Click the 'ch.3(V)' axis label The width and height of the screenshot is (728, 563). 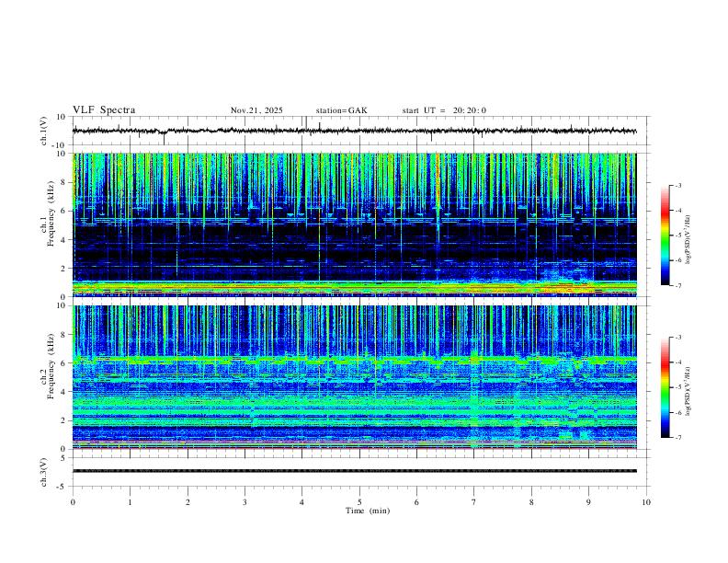point(44,472)
